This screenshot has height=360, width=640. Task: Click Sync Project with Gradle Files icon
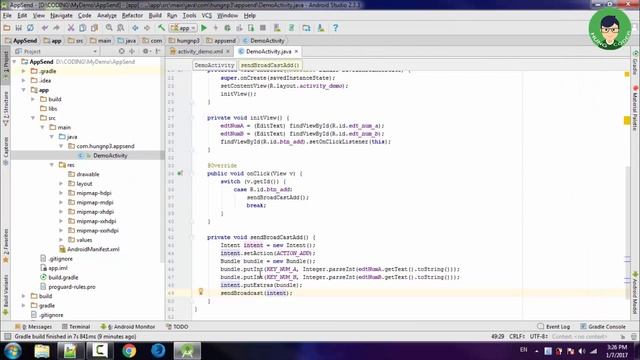291,28
